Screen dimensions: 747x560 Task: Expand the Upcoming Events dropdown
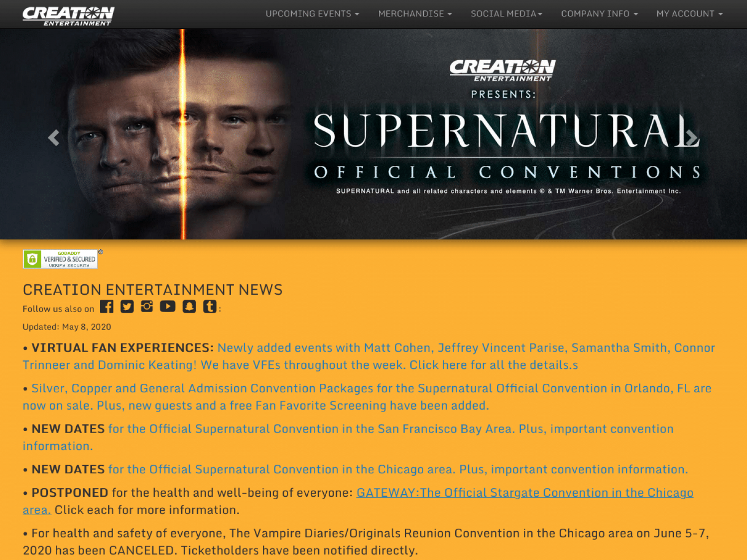click(x=312, y=14)
